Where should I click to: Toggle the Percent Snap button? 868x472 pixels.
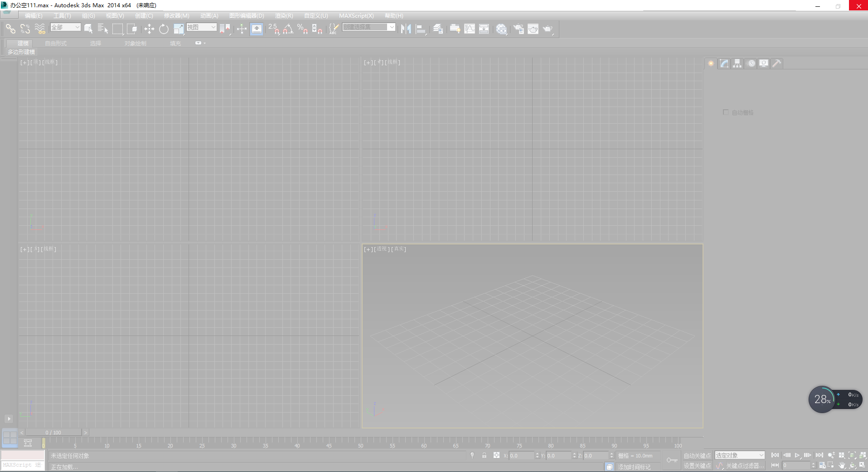tap(303, 29)
